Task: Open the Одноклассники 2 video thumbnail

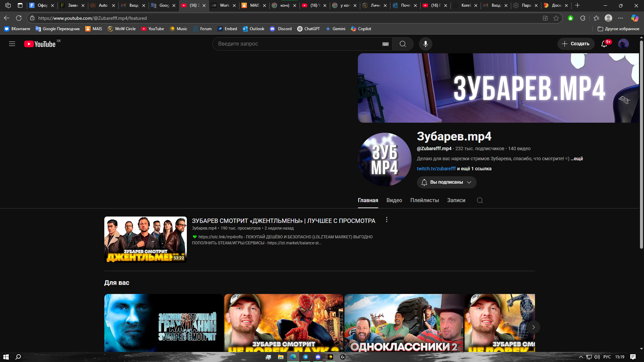Action: (x=404, y=323)
